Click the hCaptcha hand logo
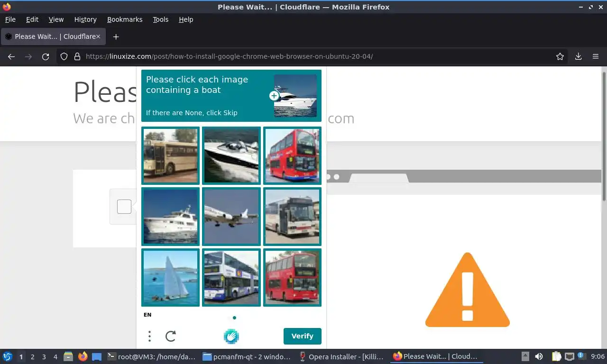The image size is (607, 364). (x=231, y=337)
